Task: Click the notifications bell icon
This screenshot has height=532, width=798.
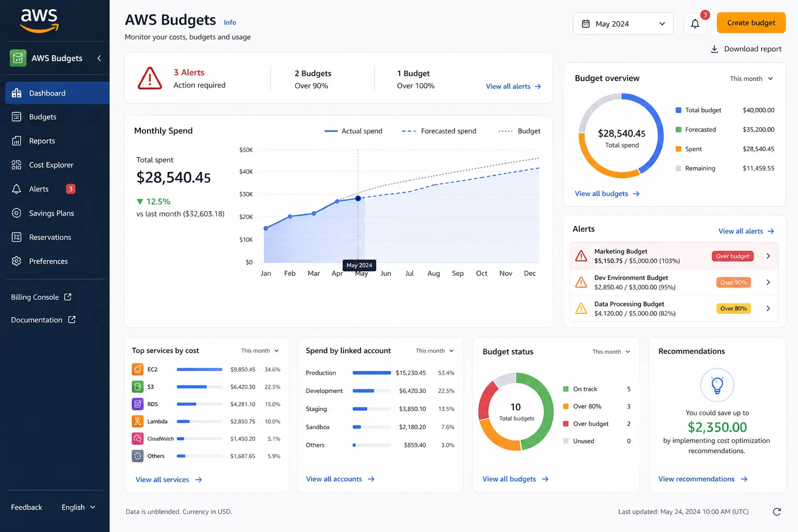Action: click(695, 23)
